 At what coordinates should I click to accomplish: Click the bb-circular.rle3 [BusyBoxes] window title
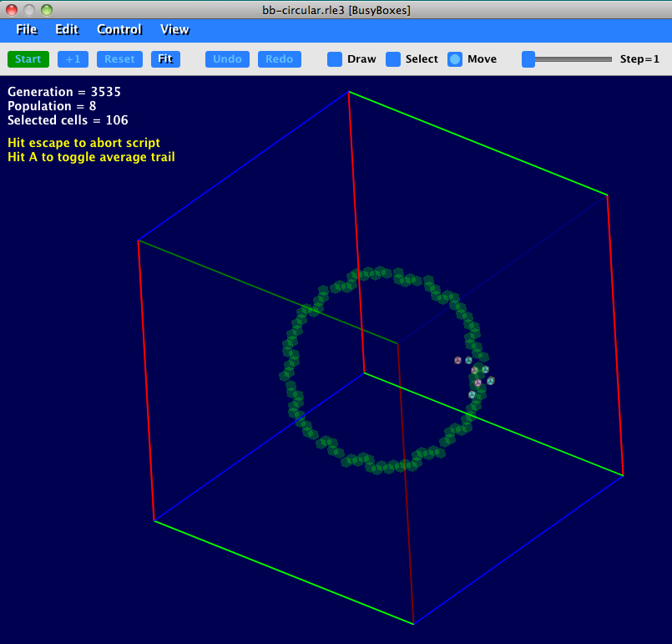point(336,10)
